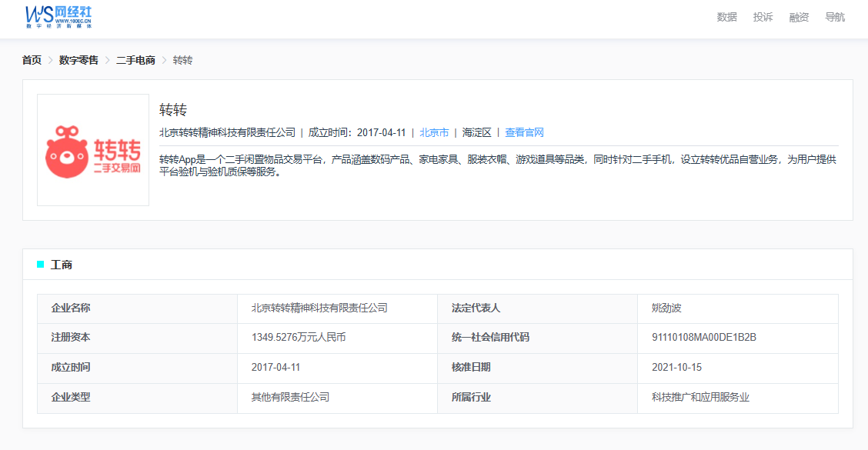Click the 转转 company logo thumbnail
This screenshot has width=868, height=450.
point(93,150)
